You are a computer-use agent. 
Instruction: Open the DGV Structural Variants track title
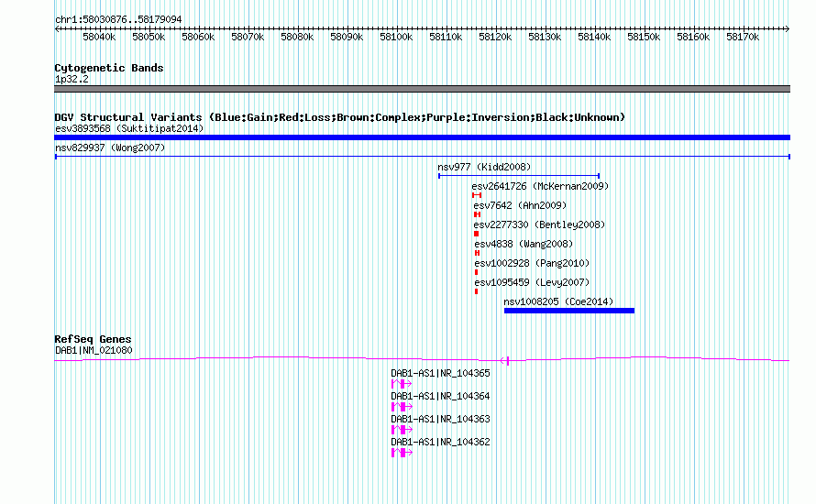coord(339,117)
